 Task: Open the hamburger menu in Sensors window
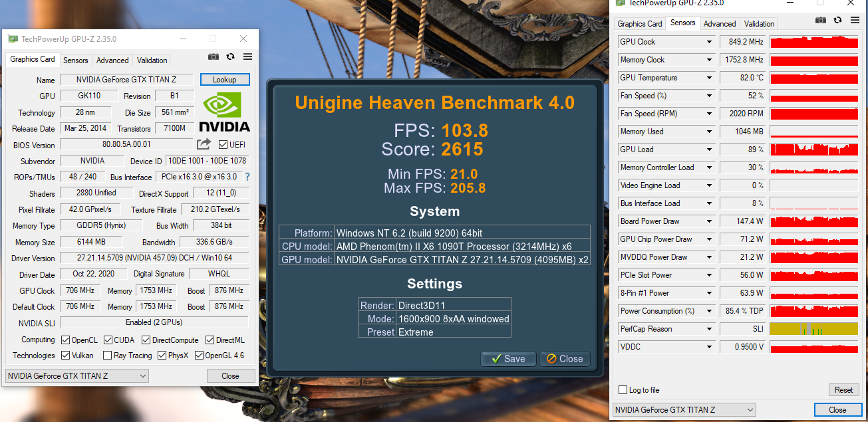tap(854, 21)
